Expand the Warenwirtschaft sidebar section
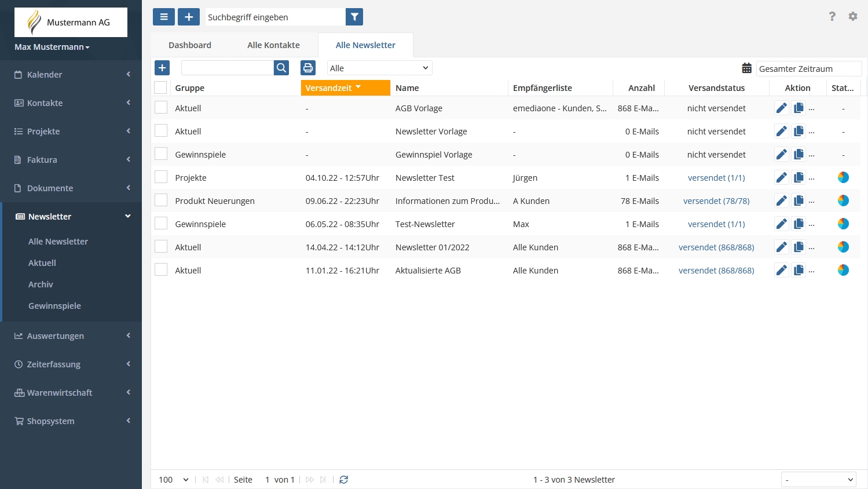Viewport: 868px width, 489px height. coord(71,392)
